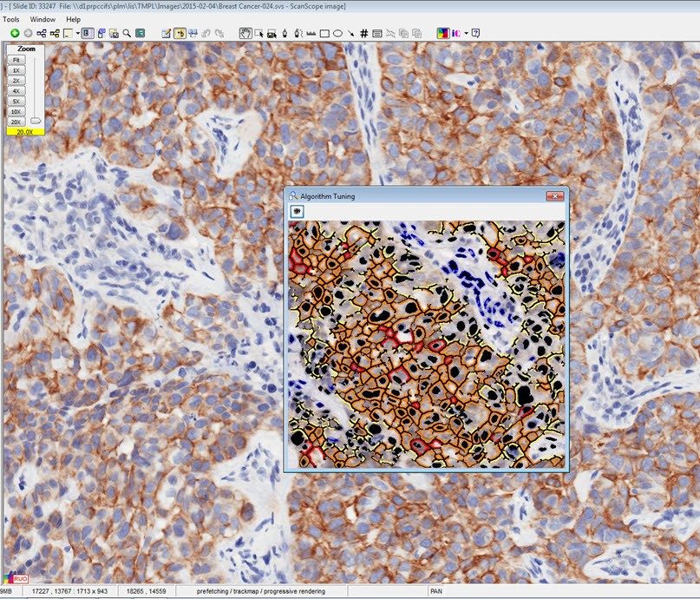Toggle the highlighted annotations toolbar button
Image resolution: width=700 pixels, height=599 pixels.
click(x=180, y=33)
